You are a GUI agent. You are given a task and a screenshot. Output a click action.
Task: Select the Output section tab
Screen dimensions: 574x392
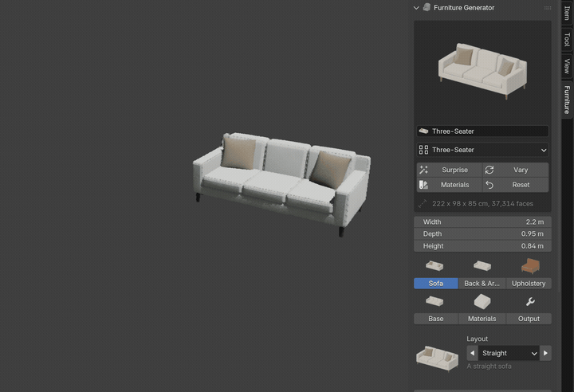[x=529, y=319]
